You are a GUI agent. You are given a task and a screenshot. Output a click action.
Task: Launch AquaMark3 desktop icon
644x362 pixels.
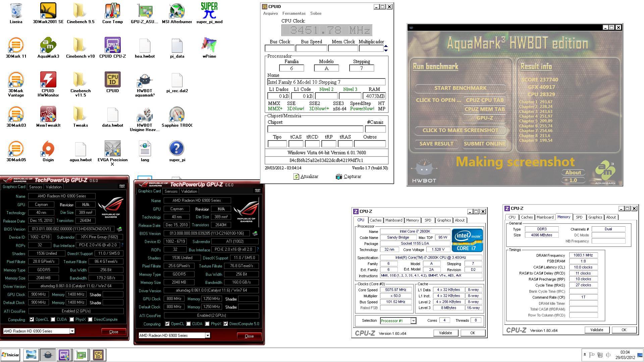48,48
